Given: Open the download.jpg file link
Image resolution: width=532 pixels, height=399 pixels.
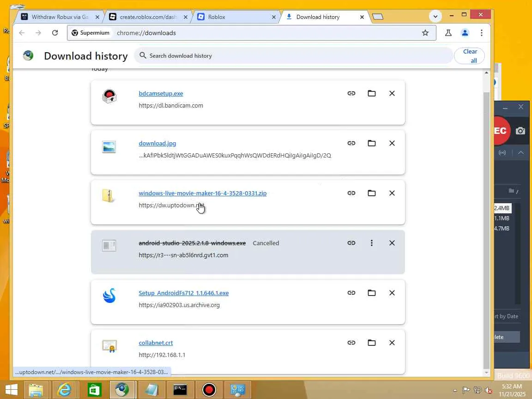Looking at the screenshot, I should coord(157,143).
